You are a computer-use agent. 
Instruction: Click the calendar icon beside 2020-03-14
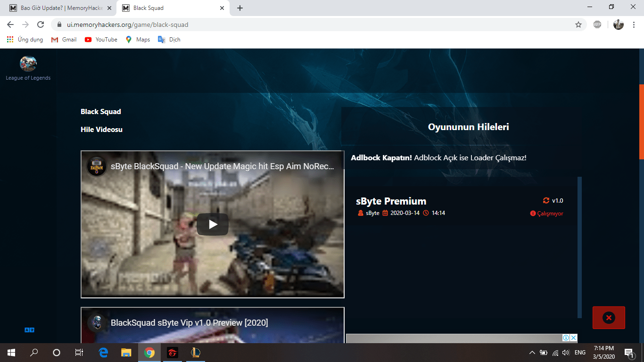[385, 213]
